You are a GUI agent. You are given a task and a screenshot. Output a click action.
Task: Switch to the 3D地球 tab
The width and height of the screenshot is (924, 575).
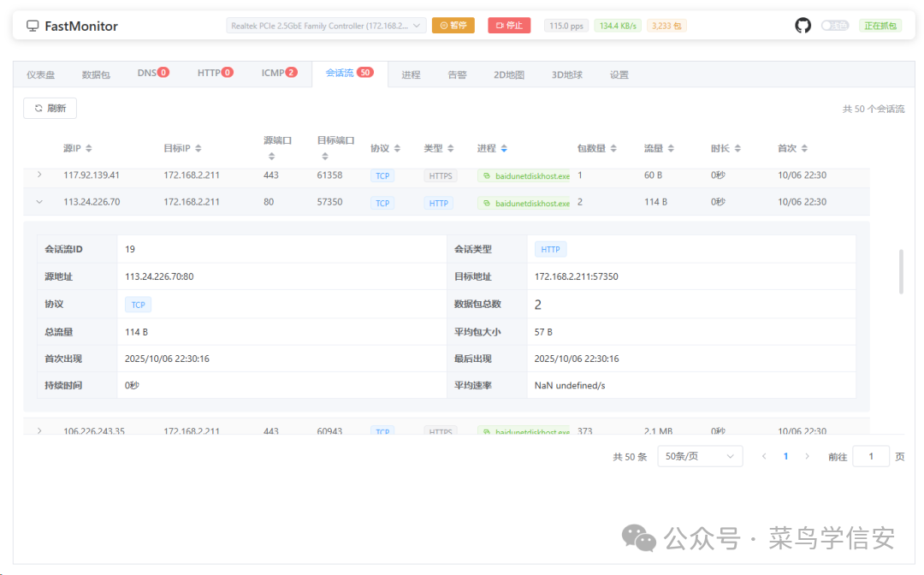tap(566, 74)
